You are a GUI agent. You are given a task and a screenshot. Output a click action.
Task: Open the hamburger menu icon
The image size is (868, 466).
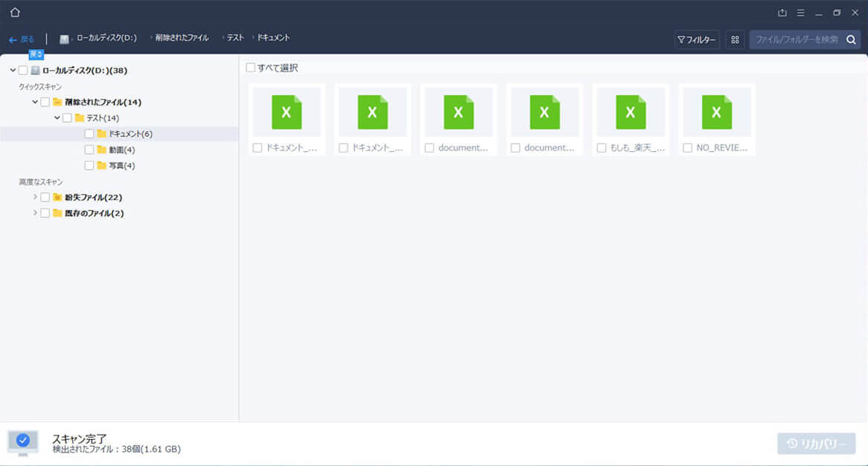pos(800,13)
